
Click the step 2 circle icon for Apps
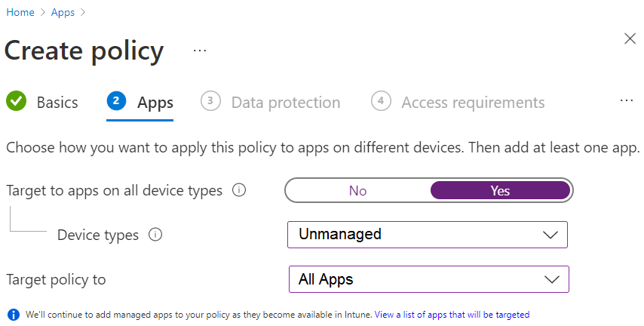pos(116,101)
